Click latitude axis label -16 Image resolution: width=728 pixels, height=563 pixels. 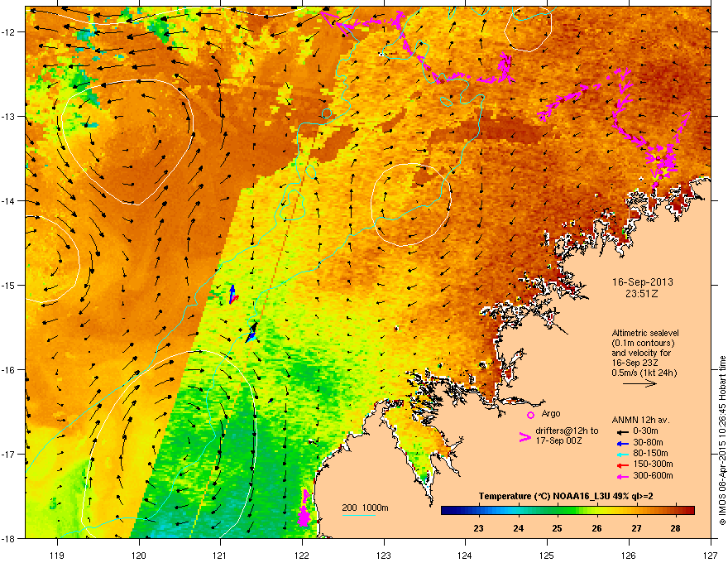(8, 370)
